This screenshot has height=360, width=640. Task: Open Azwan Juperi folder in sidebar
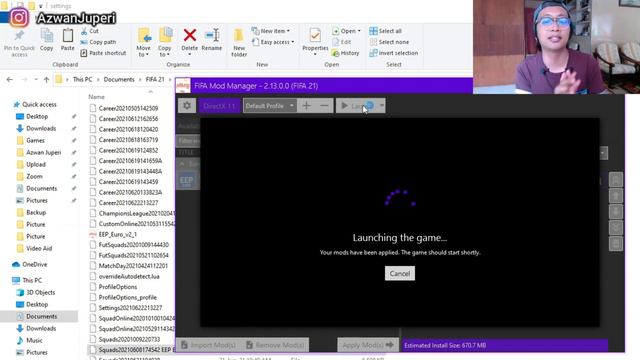[43, 152]
